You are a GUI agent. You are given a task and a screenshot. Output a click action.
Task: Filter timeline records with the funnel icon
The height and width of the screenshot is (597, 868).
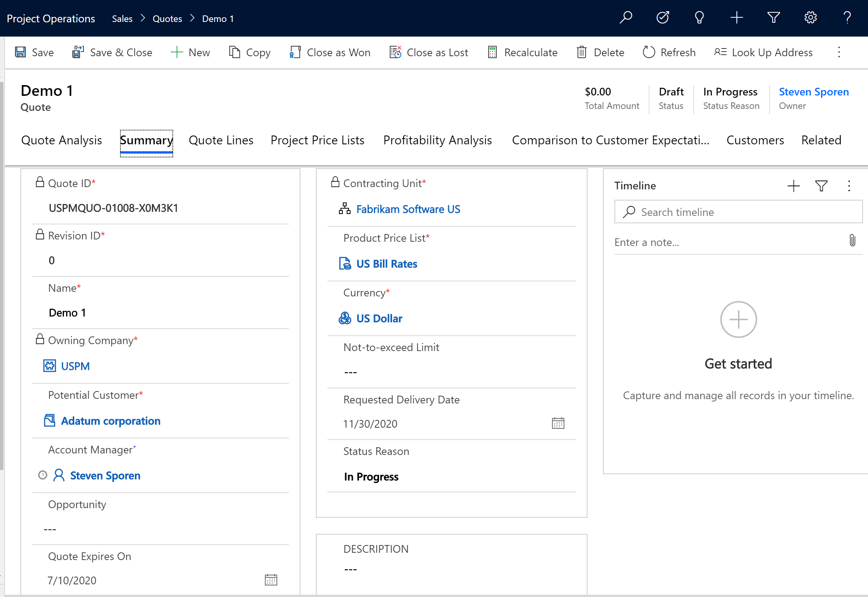[821, 186]
